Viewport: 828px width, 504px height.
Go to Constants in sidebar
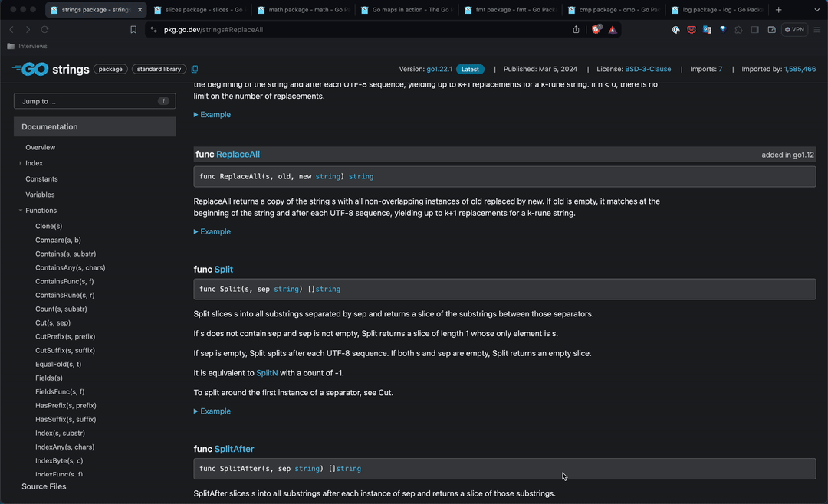[x=41, y=179]
